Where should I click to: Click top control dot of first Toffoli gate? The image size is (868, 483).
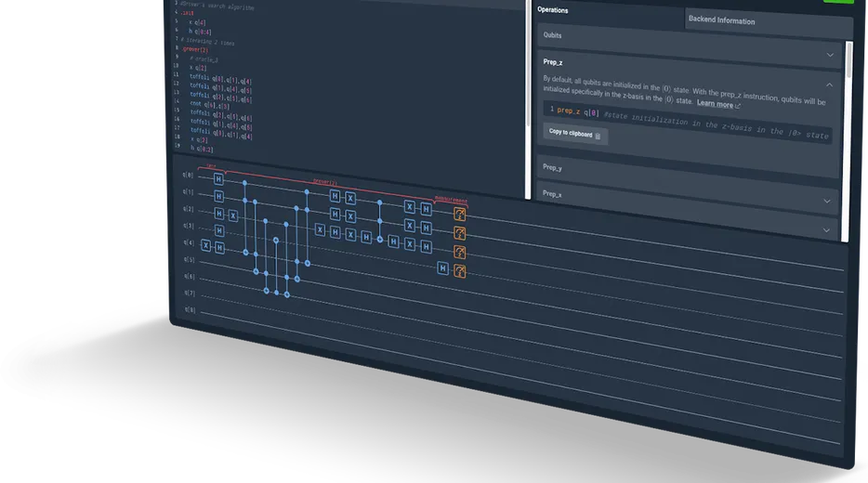coord(244,184)
